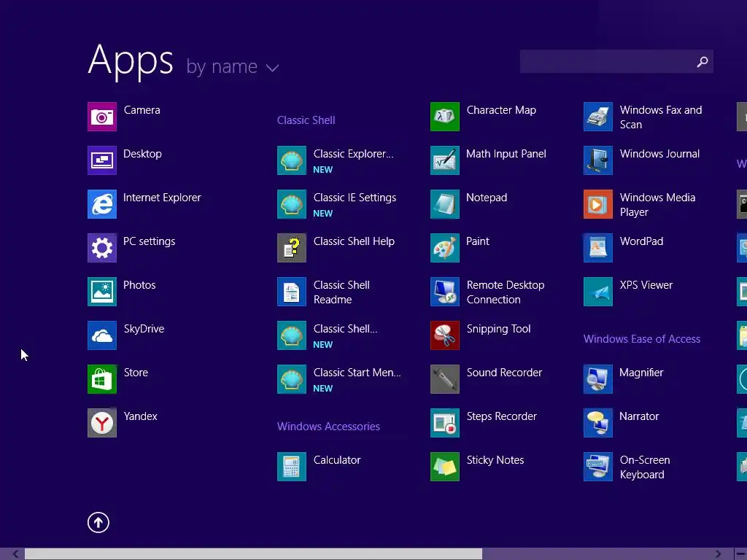Open the Classic Explorer shell icon
Image resolution: width=747 pixels, height=560 pixels.
coord(292,160)
